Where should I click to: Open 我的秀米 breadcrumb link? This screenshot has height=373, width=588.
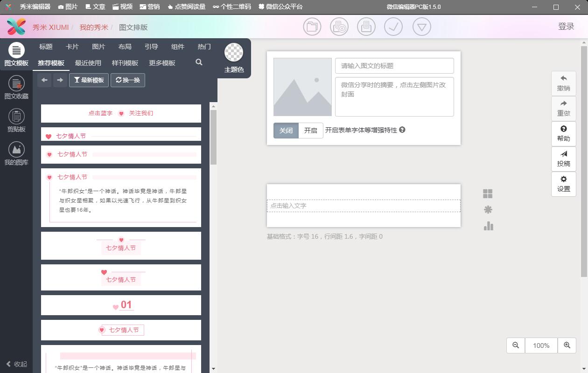click(x=94, y=27)
